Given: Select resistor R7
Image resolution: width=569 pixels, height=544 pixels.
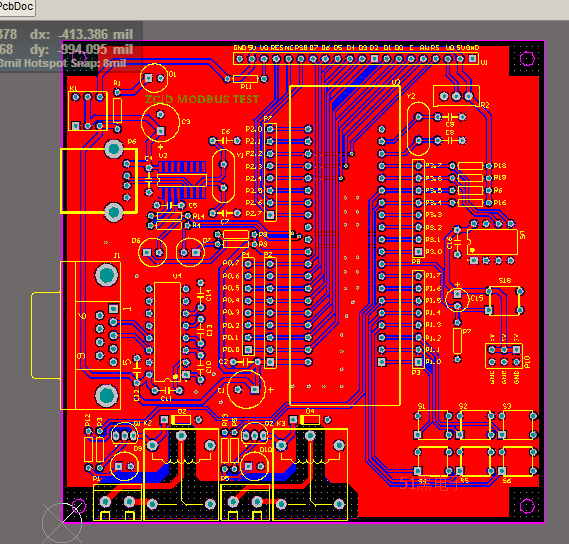Looking at the screenshot, I should point(457,340).
